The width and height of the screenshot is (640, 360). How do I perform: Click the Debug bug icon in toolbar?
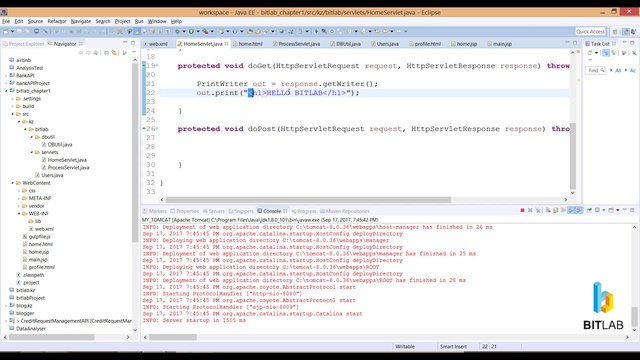tap(178, 31)
